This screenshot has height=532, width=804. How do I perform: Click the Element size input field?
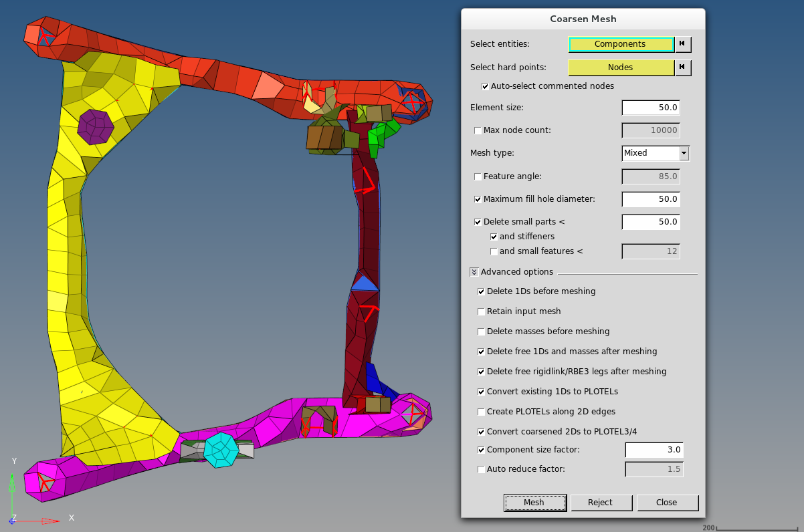click(x=651, y=108)
